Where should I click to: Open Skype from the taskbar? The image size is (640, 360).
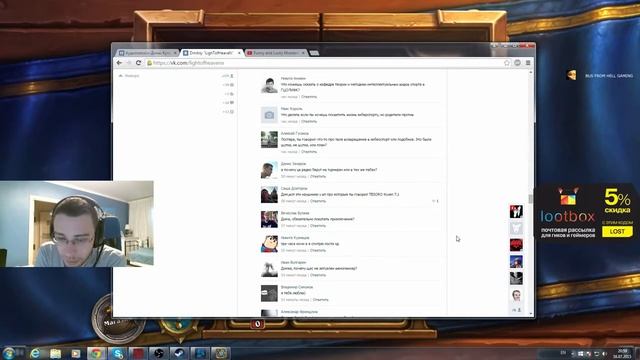pyautogui.click(x=118, y=353)
